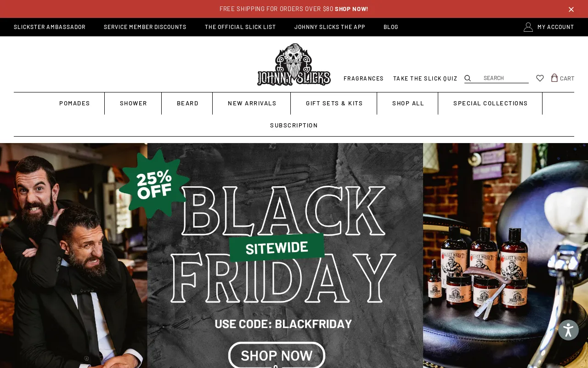Open the Service Member Discounts page

[145, 27]
